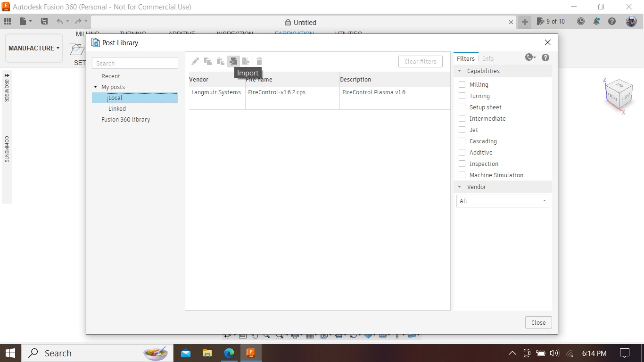This screenshot has width=644, height=362.
Task: Close the Untitled document tab
Action: (x=511, y=22)
